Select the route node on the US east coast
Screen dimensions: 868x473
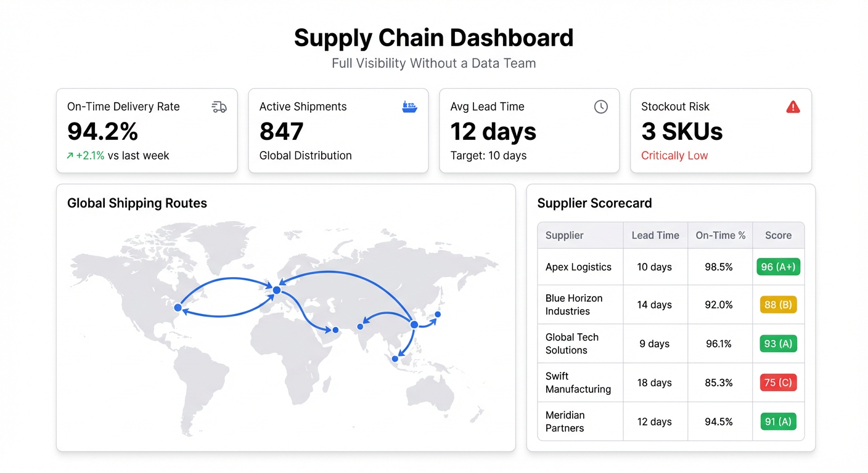[x=178, y=307]
